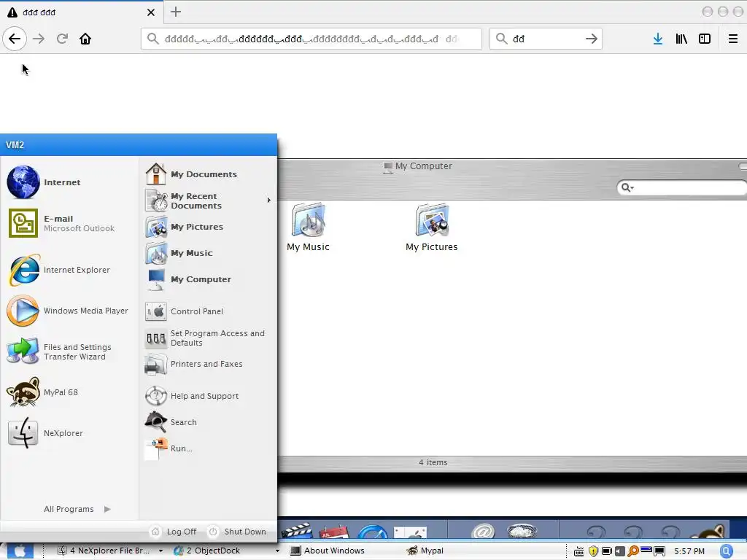Image resolution: width=747 pixels, height=560 pixels.
Task: Open the downloads arrow icon
Action: (x=657, y=39)
